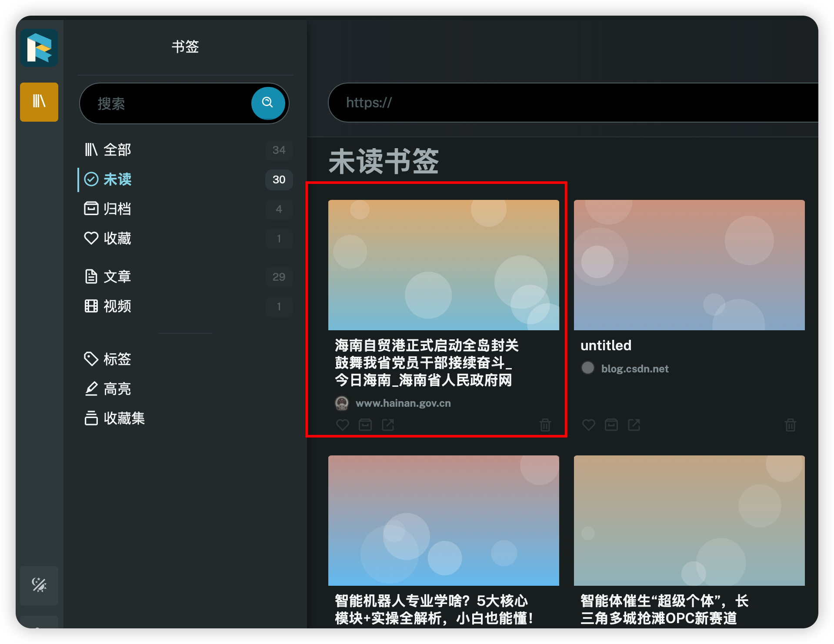834x644 pixels.
Task: Open the 智能机器人专业学啥 article title
Action: (434, 610)
